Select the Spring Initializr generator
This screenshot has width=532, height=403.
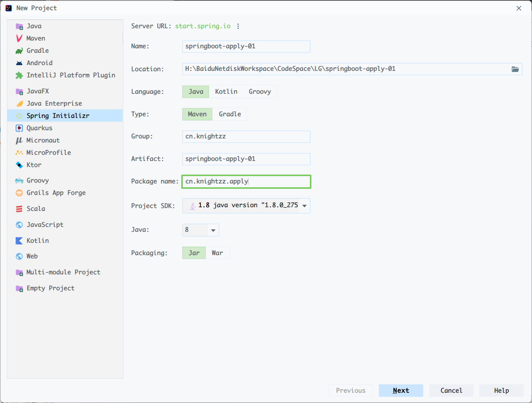(65, 115)
